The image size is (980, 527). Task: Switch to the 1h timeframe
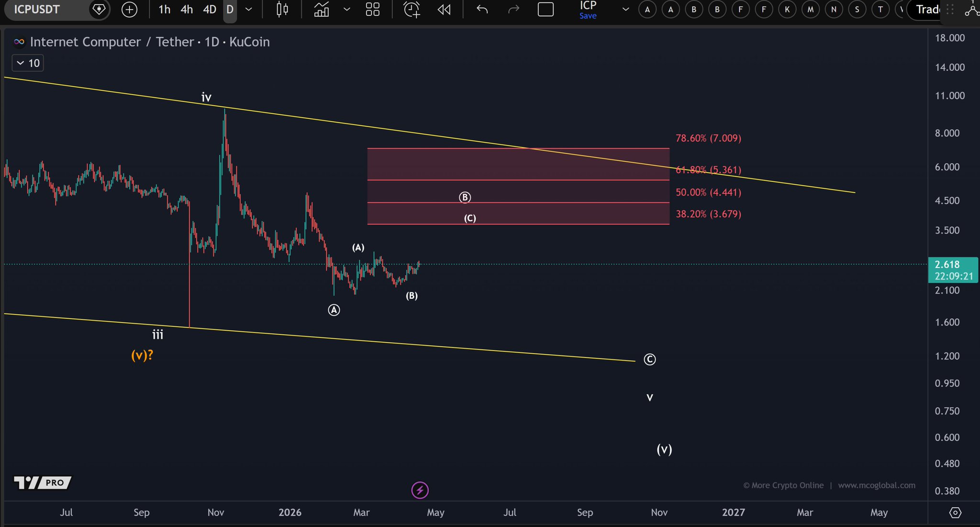[164, 9]
